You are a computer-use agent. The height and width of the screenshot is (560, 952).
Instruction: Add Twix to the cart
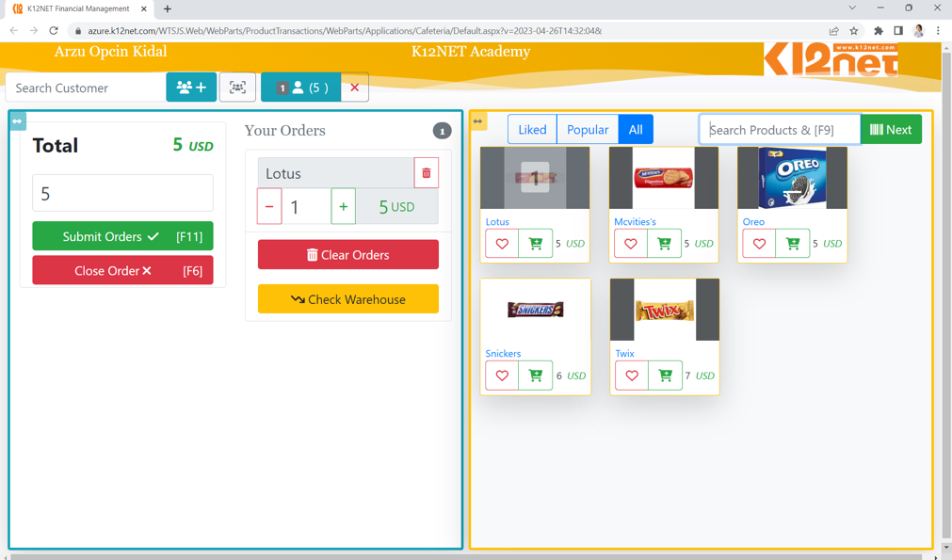click(665, 376)
